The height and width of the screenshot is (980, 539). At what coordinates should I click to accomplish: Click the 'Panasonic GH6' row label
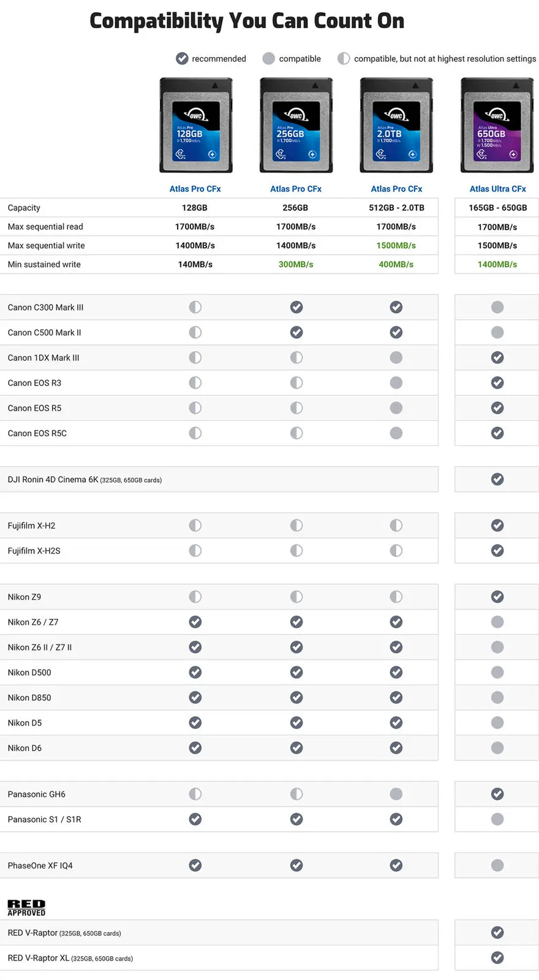36,794
